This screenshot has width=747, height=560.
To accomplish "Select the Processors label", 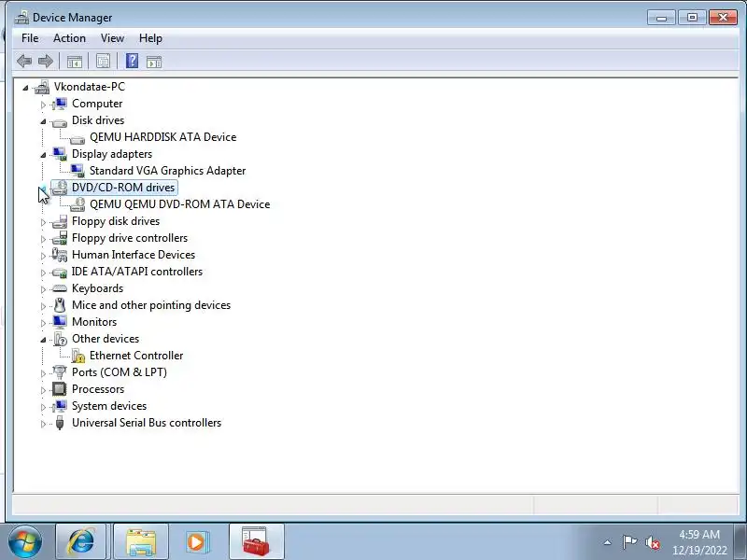I will (x=98, y=389).
